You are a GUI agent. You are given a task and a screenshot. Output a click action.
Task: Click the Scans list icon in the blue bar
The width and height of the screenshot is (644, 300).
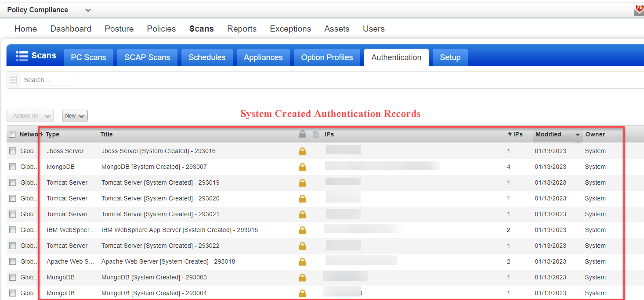[x=22, y=55]
